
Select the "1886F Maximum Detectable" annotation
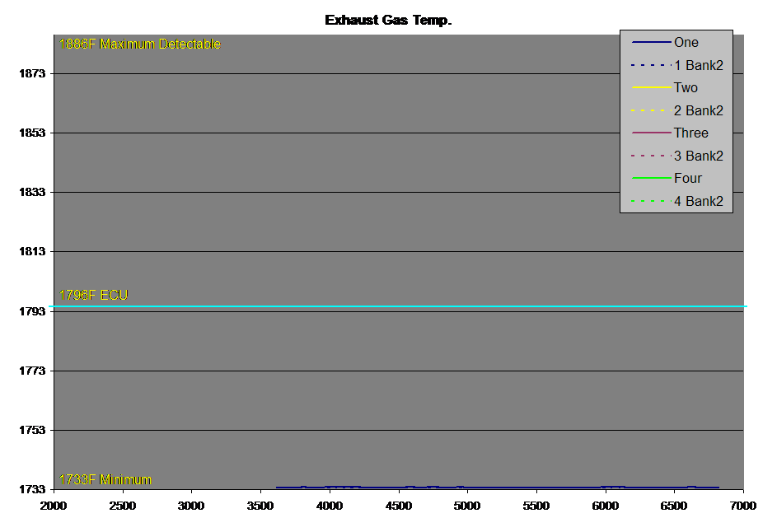[140, 44]
